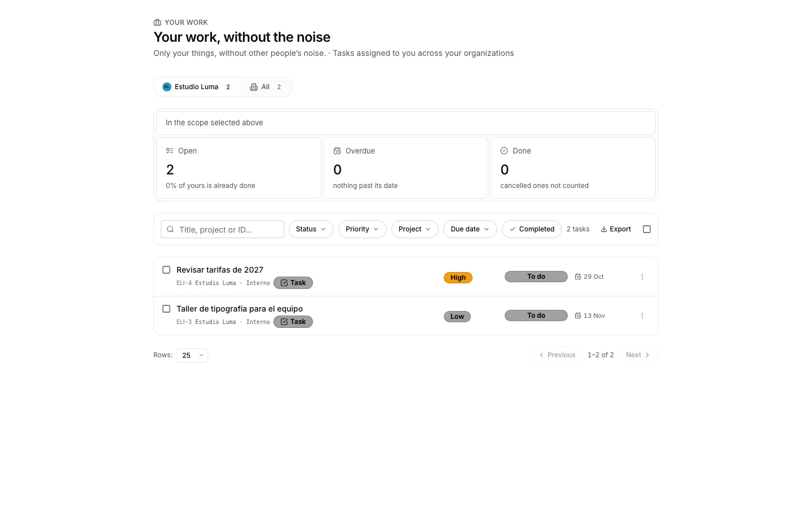Click the Done check-circle icon

point(504,151)
